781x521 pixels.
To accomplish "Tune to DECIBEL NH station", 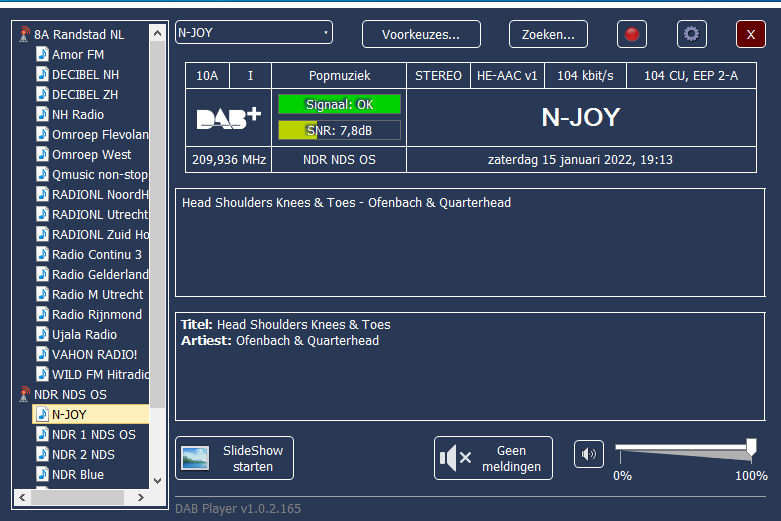I will coord(85,75).
